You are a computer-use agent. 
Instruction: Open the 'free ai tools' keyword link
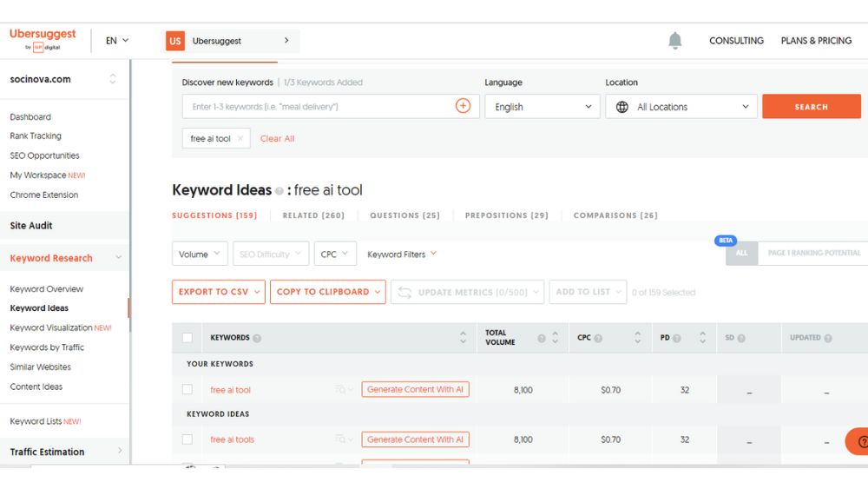point(232,439)
